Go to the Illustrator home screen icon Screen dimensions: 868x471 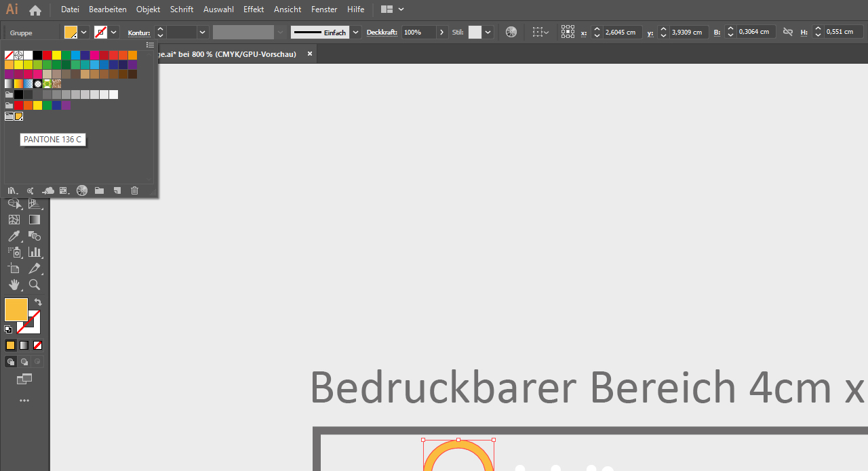35,9
